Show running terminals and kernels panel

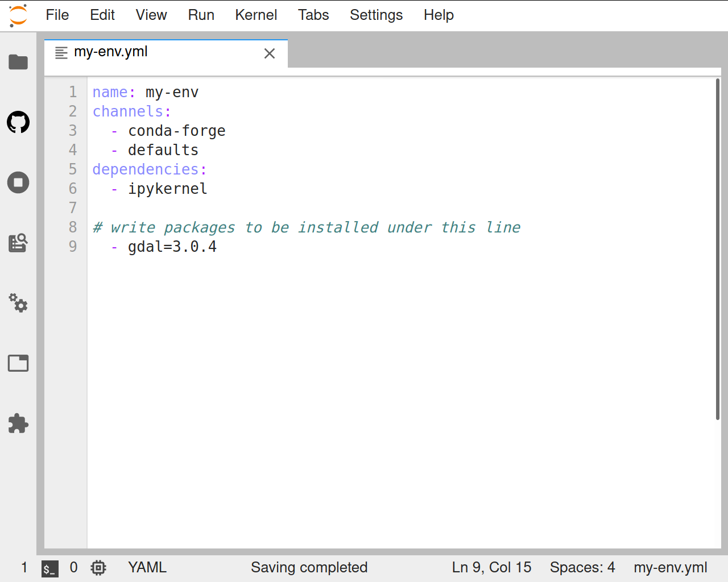click(x=18, y=182)
